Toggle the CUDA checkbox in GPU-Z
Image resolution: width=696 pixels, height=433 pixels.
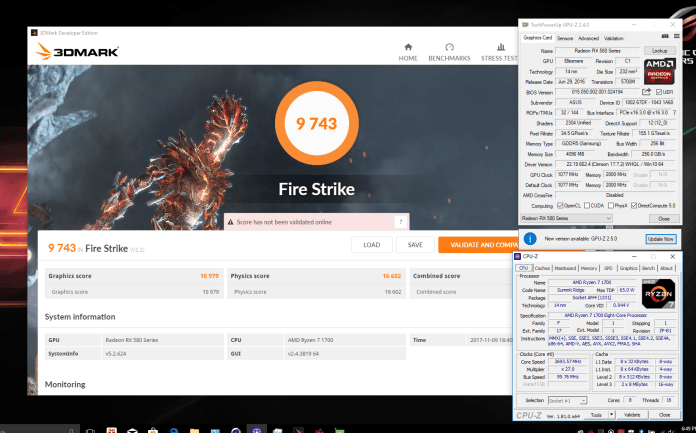[x=587, y=206]
